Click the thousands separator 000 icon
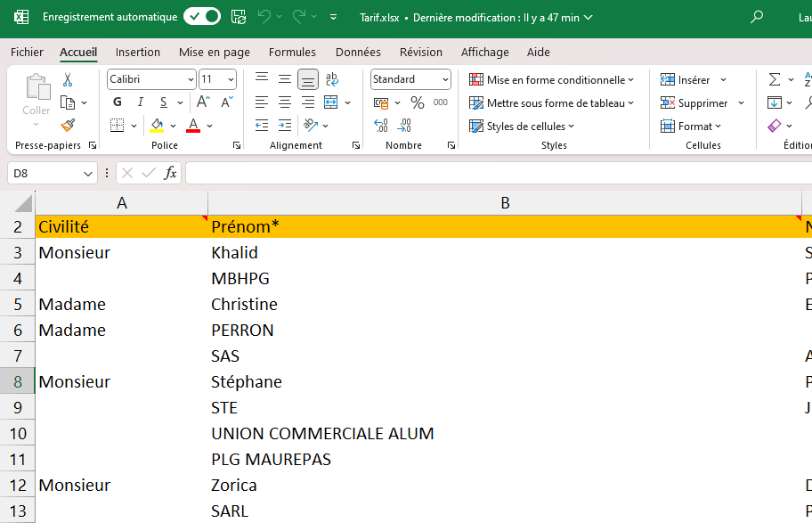 click(441, 102)
